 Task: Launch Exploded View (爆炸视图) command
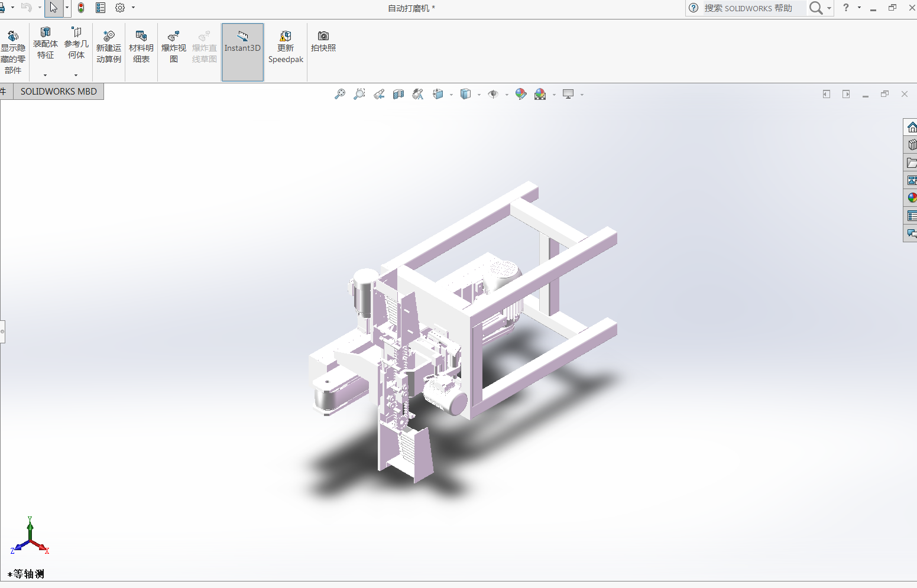[174, 47]
